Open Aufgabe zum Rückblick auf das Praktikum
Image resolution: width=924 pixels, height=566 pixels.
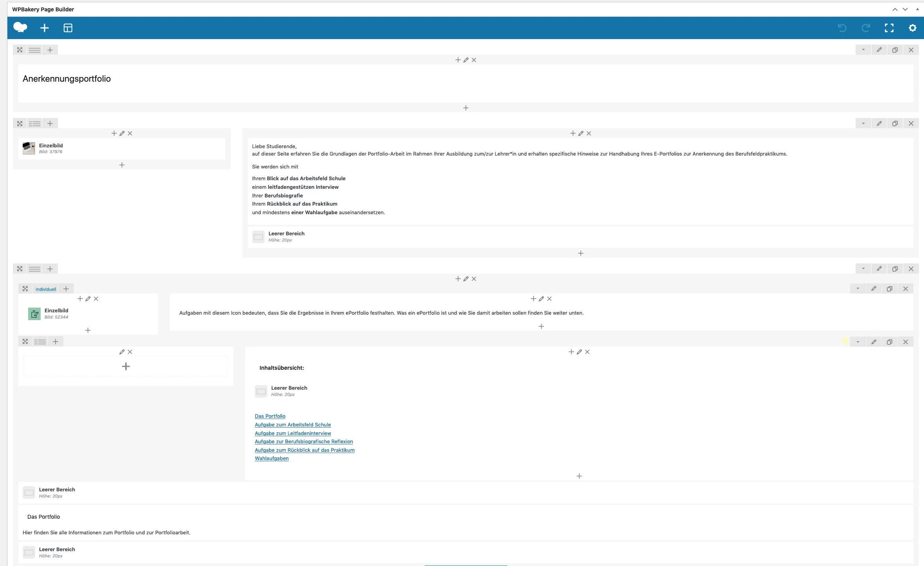[x=304, y=450]
